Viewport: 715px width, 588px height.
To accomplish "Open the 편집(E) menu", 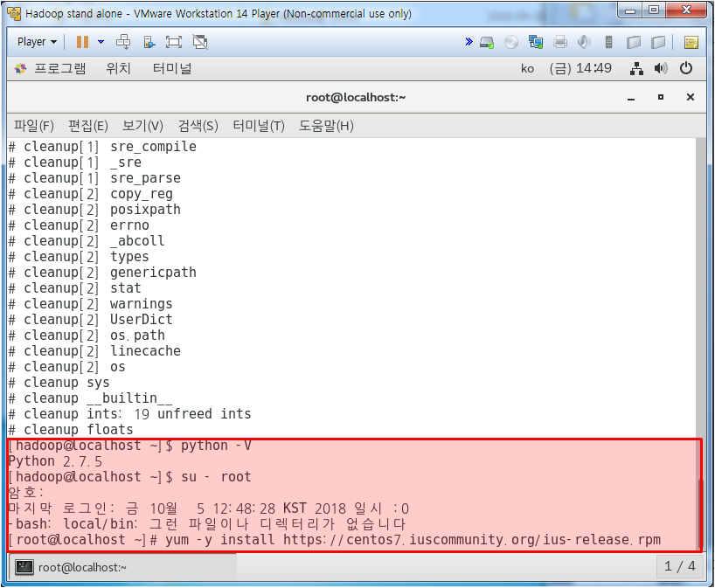I will point(88,126).
